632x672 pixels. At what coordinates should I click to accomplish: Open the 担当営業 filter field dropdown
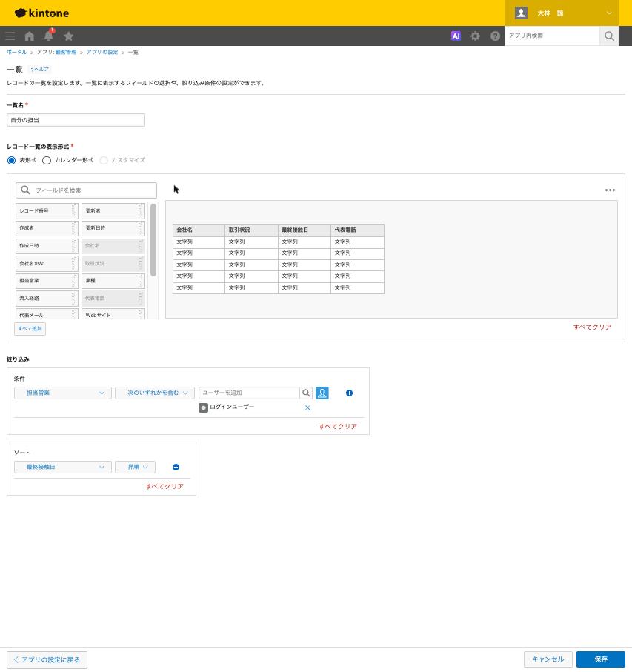tap(63, 393)
